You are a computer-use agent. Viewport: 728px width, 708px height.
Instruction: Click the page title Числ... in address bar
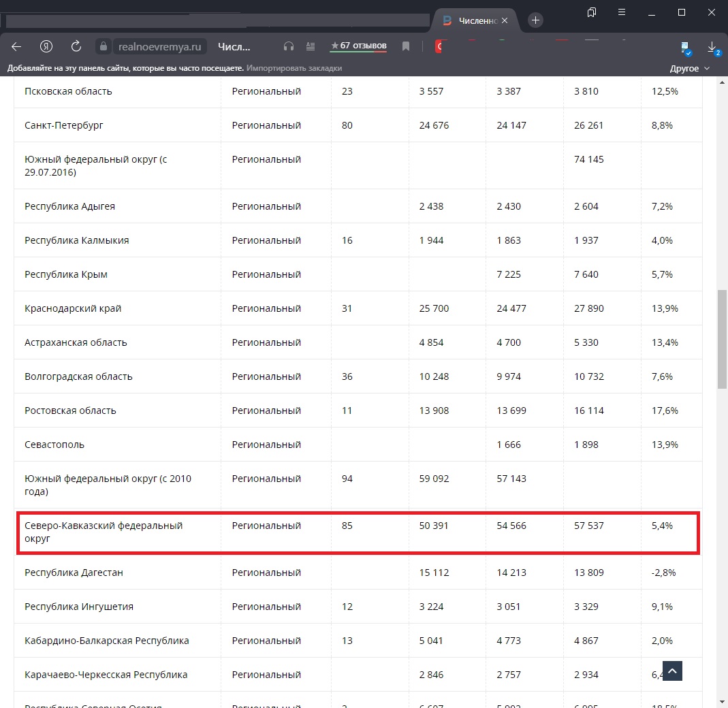point(234,47)
